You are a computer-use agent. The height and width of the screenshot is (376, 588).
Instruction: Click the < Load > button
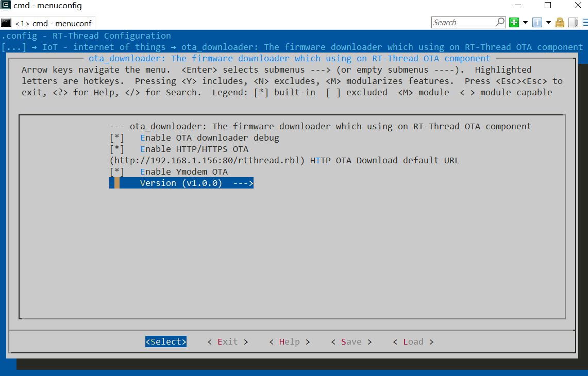pyautogui.click(x=413, y=341)
